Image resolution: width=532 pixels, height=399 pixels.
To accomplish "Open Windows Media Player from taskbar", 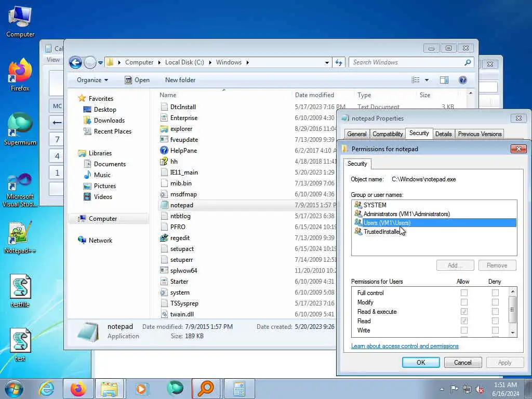I will tap(141, 389).
